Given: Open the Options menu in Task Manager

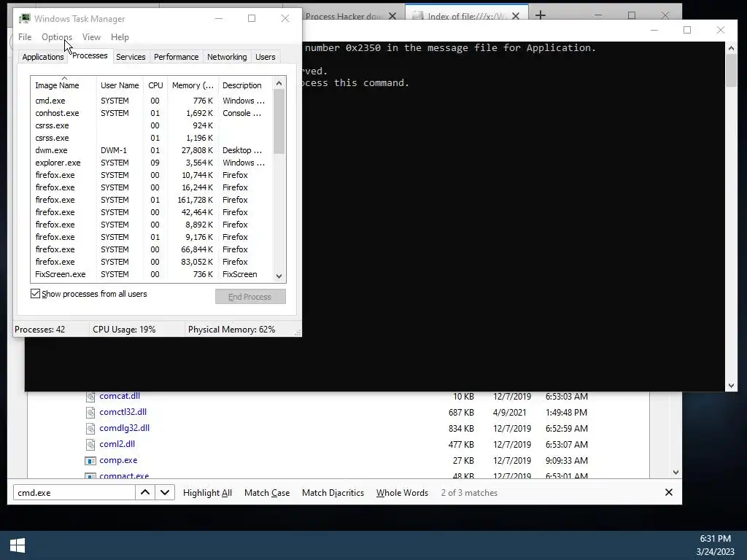Looking at the screenshot, I should coord(57,37).
